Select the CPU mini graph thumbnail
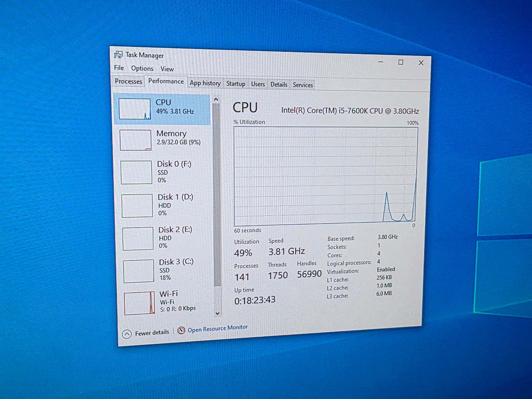Viewport: 532px width, 399px height. click(135, 109)
